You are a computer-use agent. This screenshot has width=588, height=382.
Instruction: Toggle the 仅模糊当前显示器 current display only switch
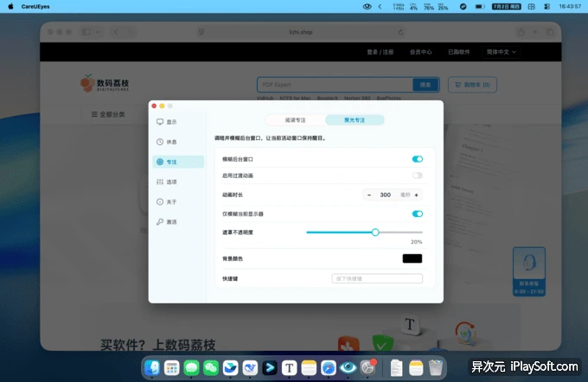point(417,213)
